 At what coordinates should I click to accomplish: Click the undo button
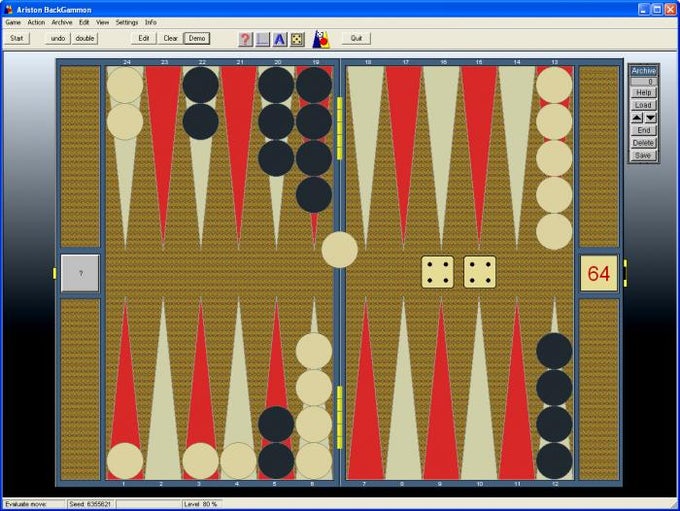pos(58,38)
